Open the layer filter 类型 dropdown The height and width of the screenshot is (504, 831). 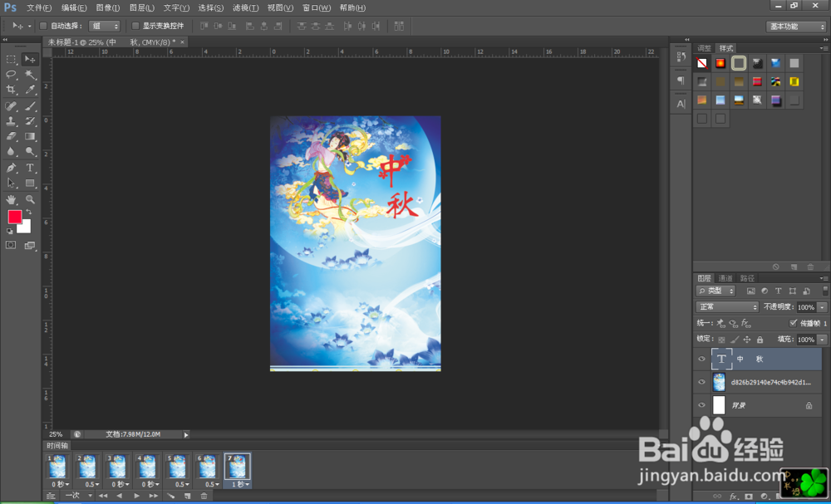pyautogui.click(x=715, y=291)
